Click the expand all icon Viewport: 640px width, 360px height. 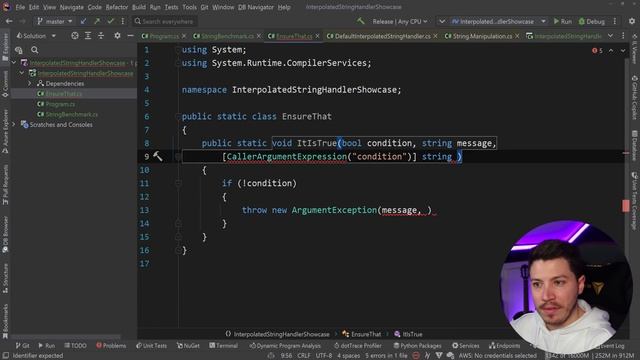[x=88, y=36]
